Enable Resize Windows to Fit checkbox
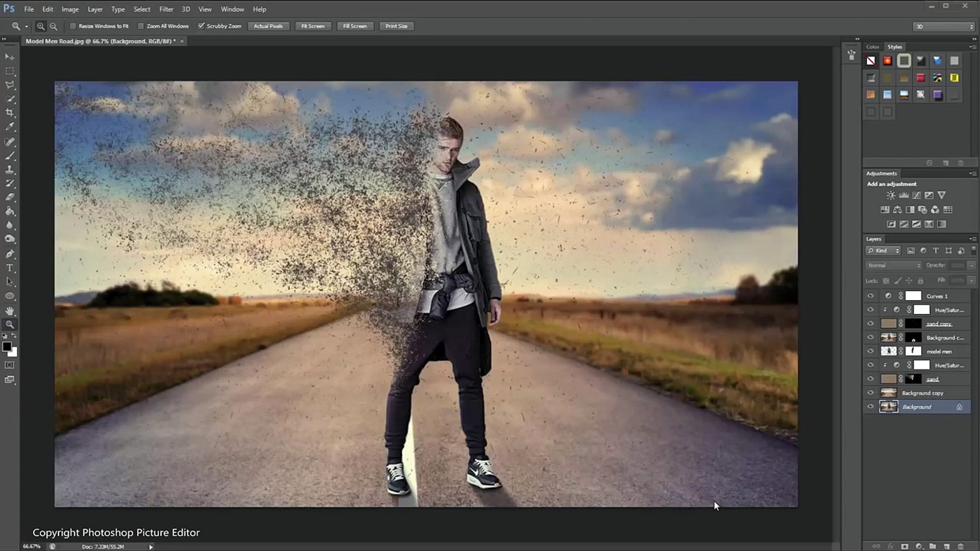 73,26
